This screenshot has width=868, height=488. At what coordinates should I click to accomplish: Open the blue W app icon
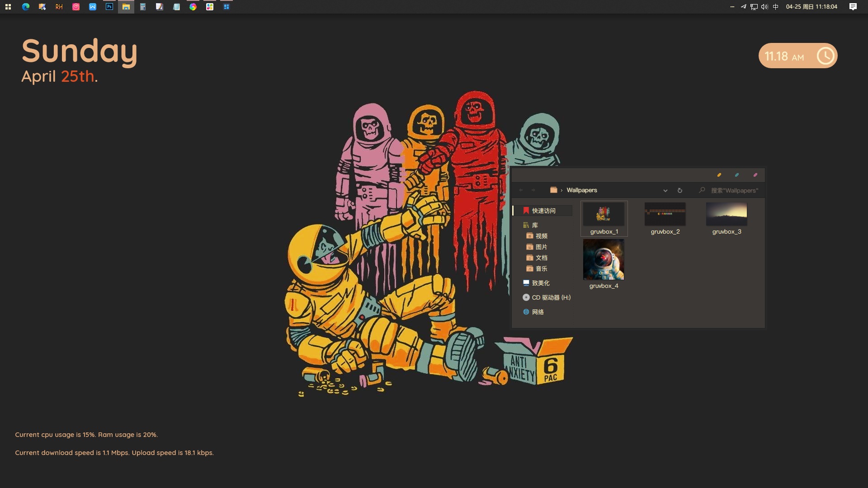pos(93,7)
